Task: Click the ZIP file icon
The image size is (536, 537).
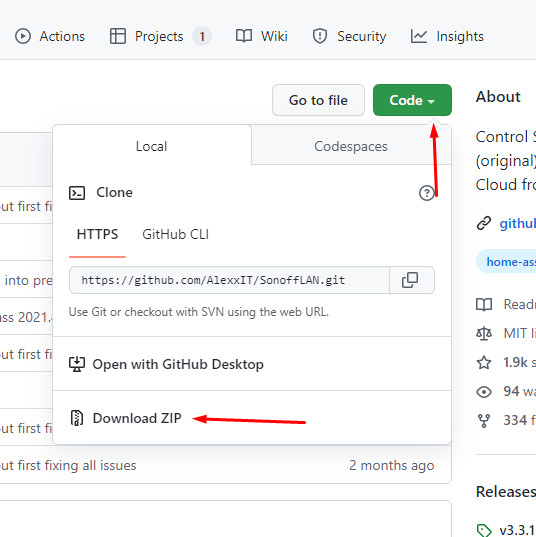Action: (x=77, y=418)
